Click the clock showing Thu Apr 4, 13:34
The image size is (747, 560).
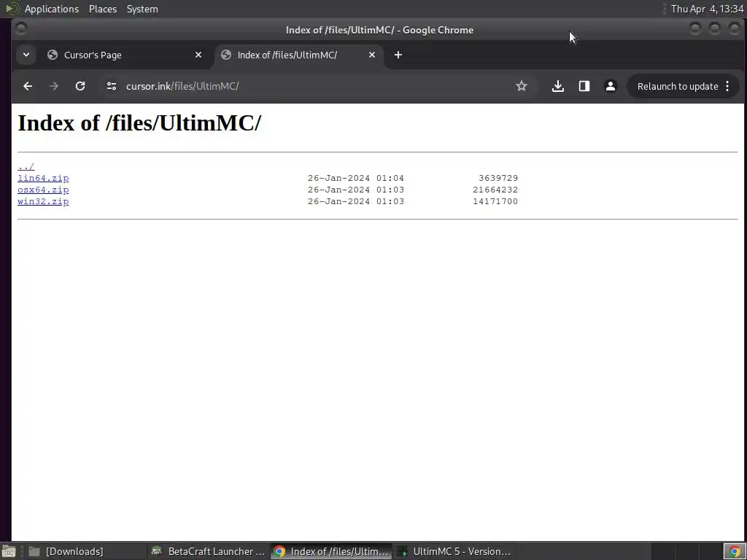click(x=708, y=9)
